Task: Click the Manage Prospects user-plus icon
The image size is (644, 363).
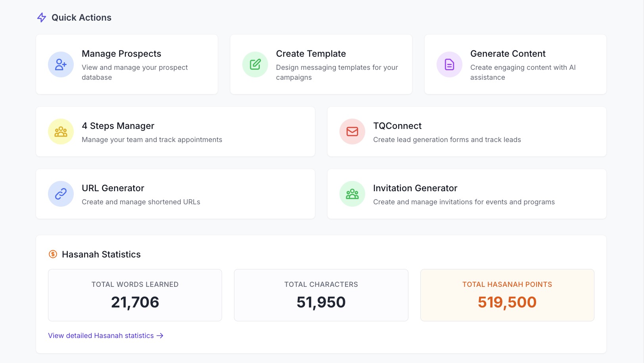Action: (x=61, y=64)
